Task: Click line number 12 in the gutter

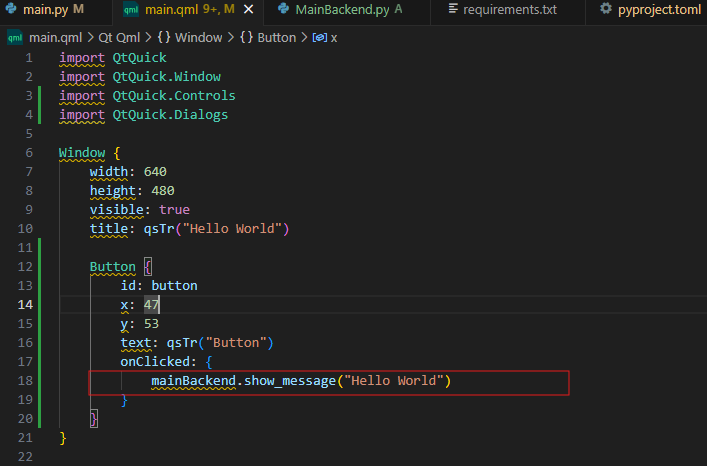Action: 25,267
